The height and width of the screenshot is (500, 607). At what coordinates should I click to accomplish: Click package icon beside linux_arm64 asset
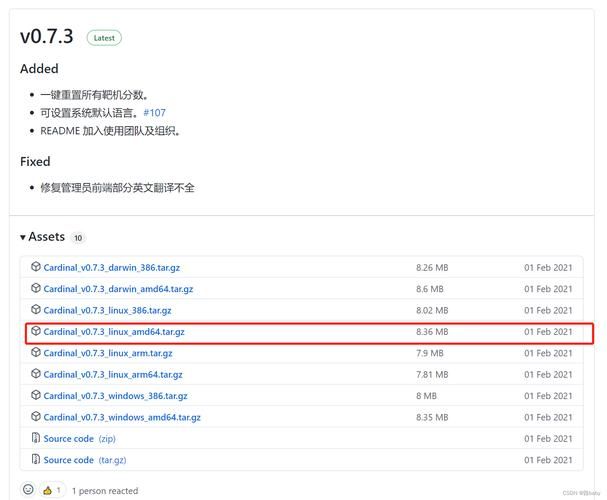[x=36, y=373]
